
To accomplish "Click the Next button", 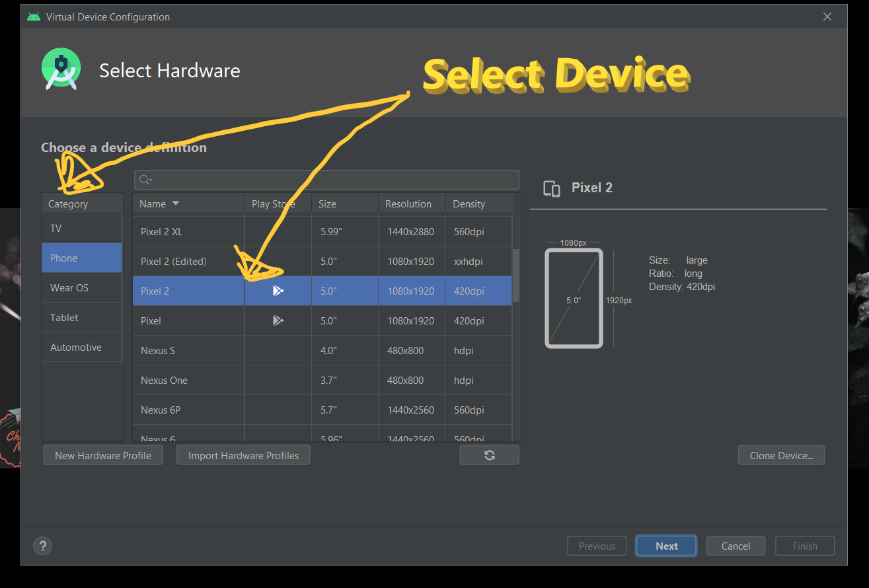I will (665, 545).
